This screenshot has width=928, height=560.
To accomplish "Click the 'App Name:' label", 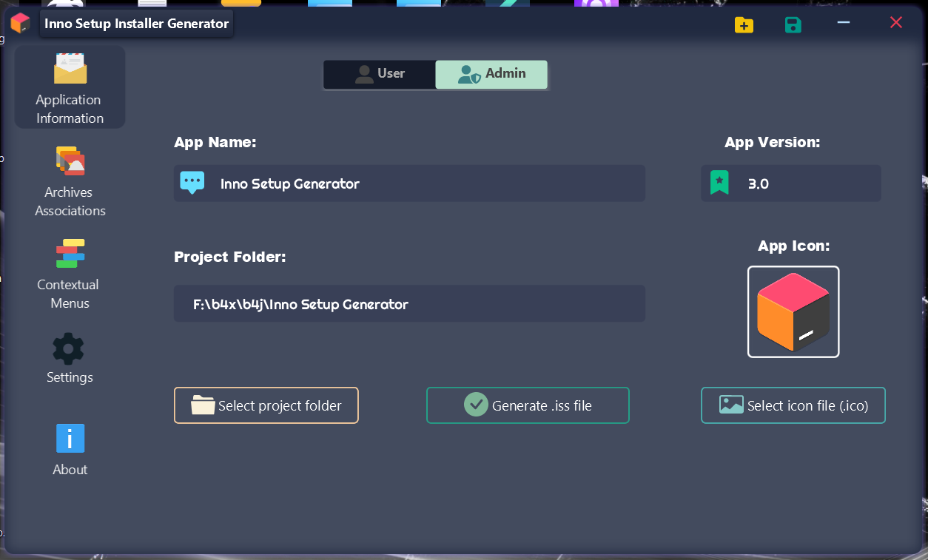I will tap(215, 142).
